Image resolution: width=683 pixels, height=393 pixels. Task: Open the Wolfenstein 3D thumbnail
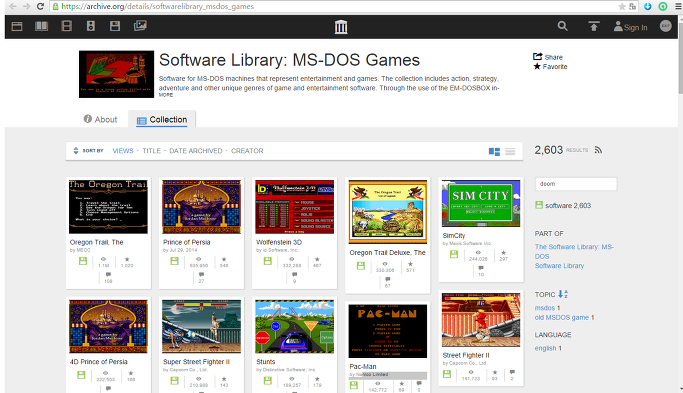[294, 207]
